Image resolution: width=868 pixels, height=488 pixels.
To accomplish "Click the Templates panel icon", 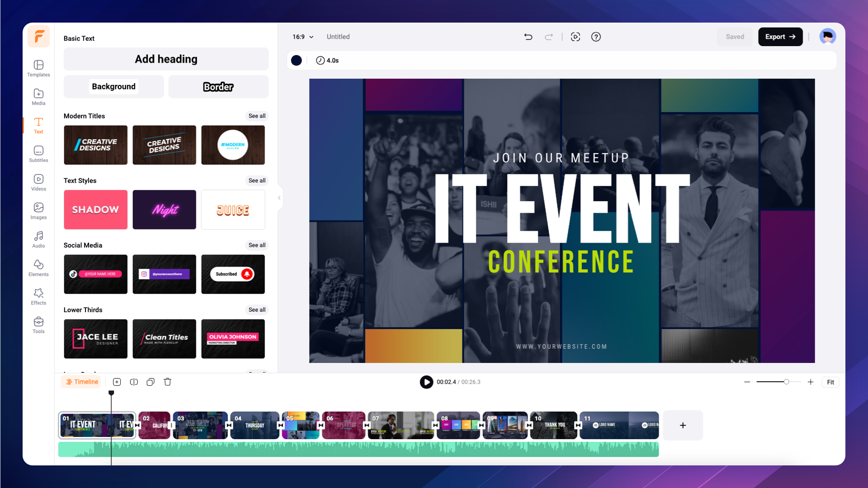I will tap(39, 67).
